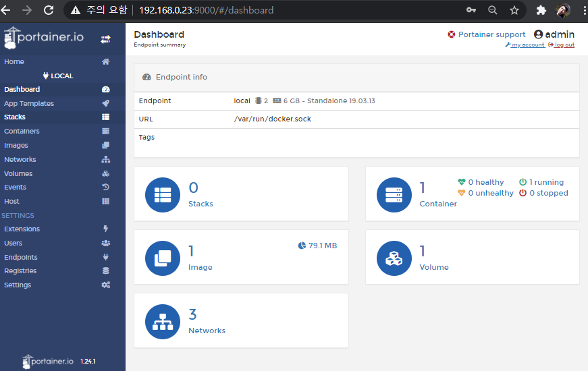Click the Host grid icon in sidebar
Viewport: 588px width, 371px height.
pyautogui.click(x=106, y=201)
